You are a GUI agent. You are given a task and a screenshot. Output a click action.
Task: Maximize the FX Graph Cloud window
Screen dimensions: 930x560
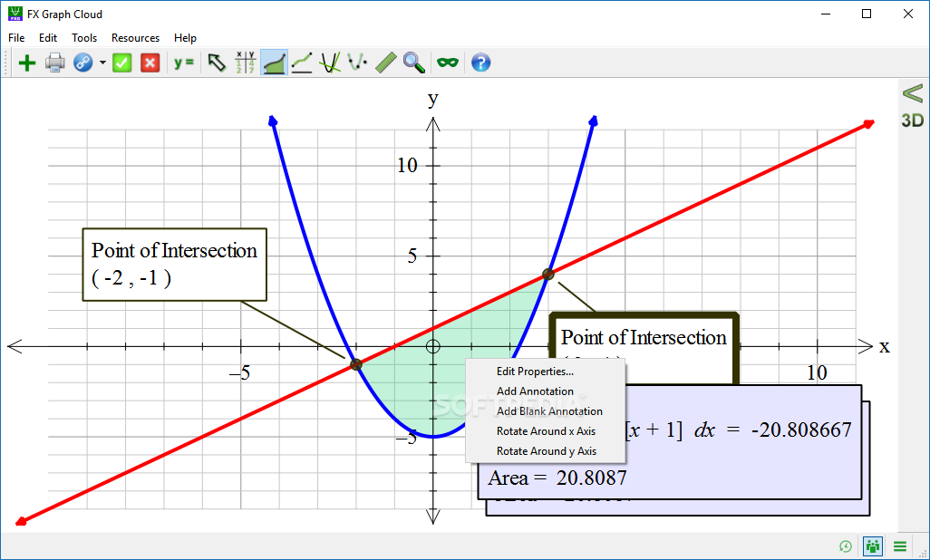coord(867,14)
